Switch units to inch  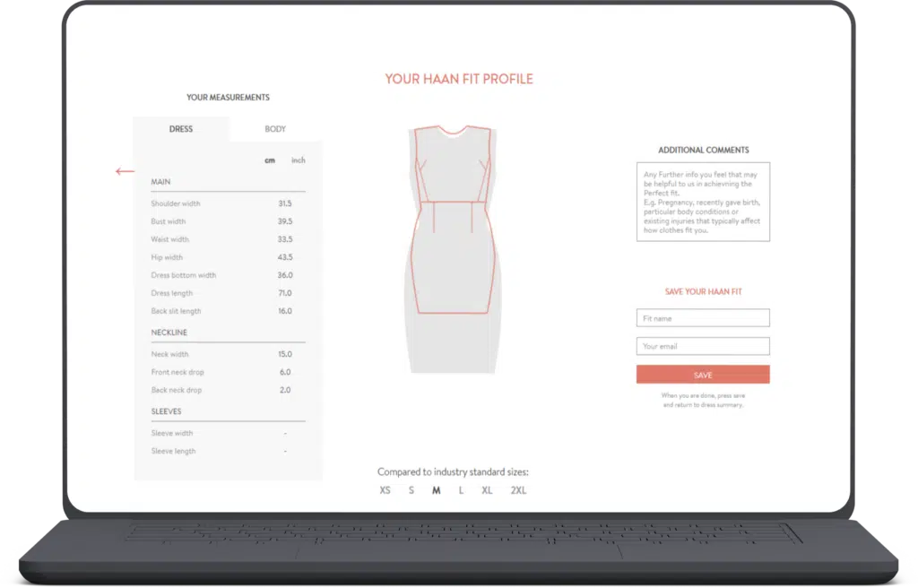point(298,160)
